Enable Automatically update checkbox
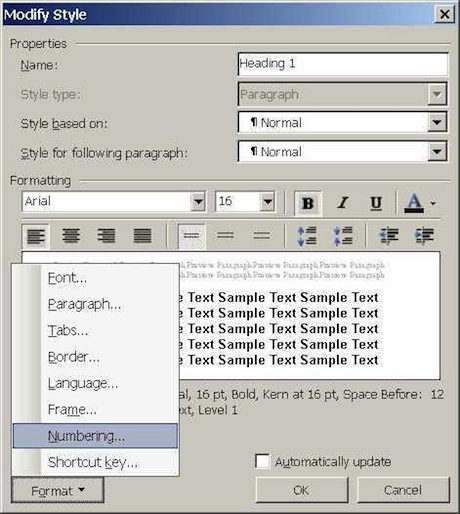The image size is (460, 514). (262, 462)
